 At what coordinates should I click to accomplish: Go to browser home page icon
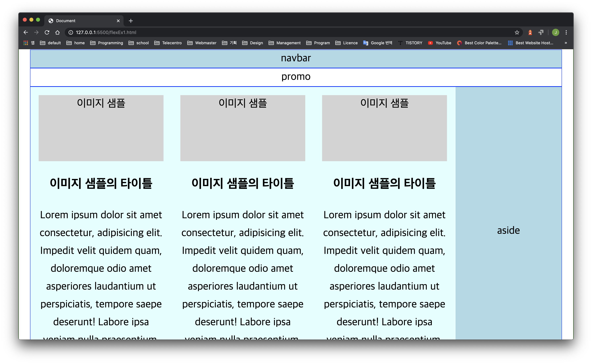pos(57,32)
